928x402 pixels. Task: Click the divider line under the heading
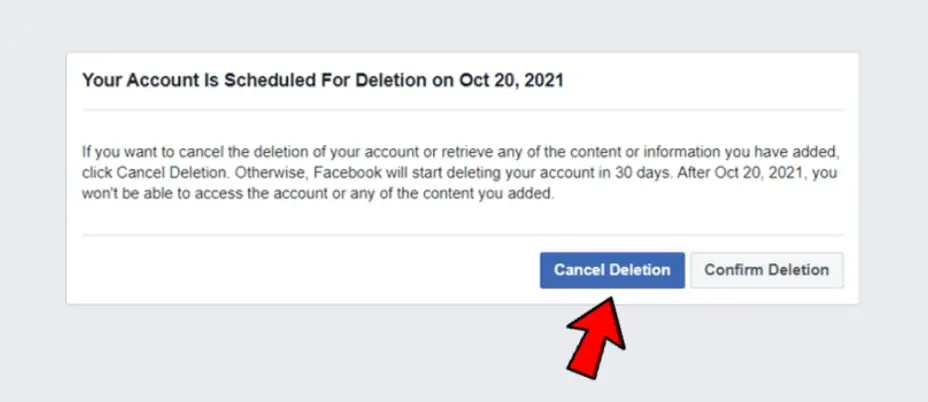pos(463,110)
